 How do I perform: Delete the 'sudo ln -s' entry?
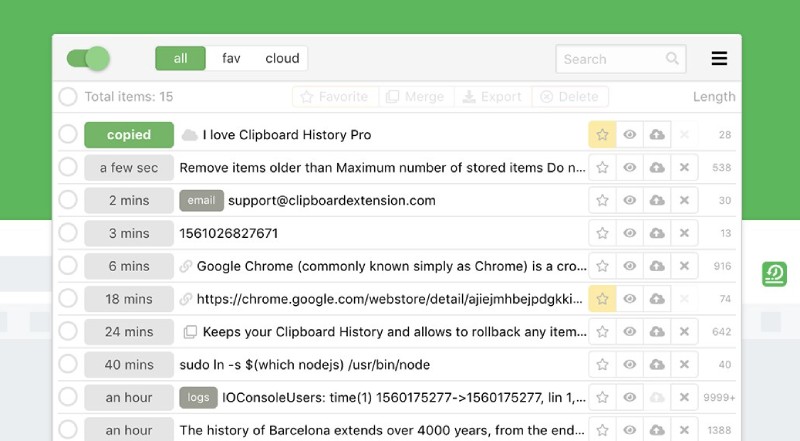click(684, 364)
